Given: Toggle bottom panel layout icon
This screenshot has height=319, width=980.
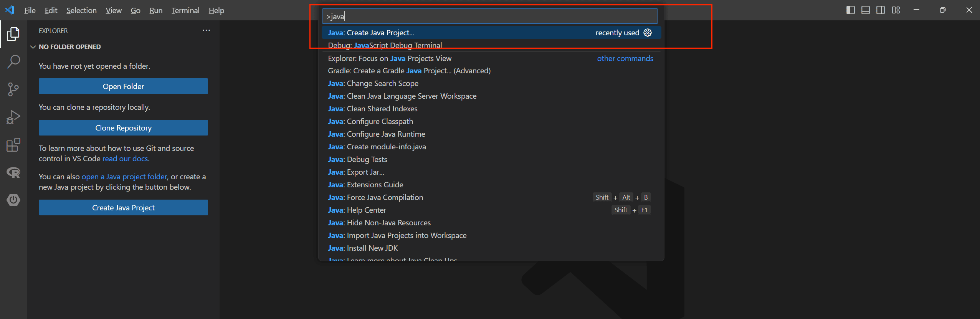Looking at the screenshot, I should pos(866,10).
